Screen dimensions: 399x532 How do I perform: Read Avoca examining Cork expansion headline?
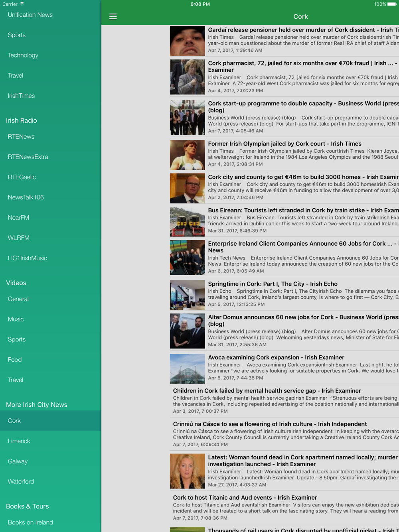[x=276, y=357]
